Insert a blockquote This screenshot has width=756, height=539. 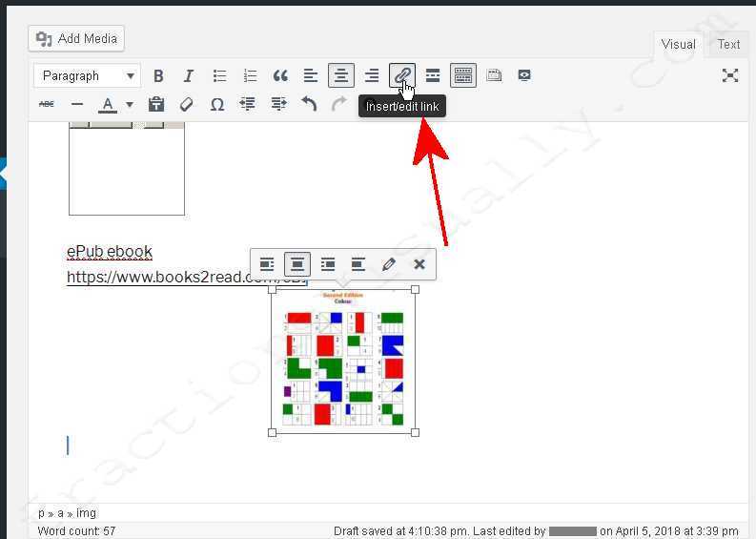click(x=280, y=75)
